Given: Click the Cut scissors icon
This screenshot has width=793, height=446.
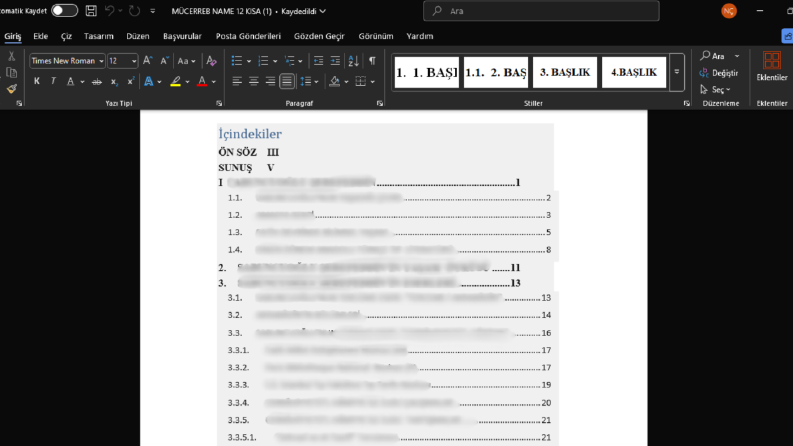Looking at the screenshot, I should click(11, 56).
